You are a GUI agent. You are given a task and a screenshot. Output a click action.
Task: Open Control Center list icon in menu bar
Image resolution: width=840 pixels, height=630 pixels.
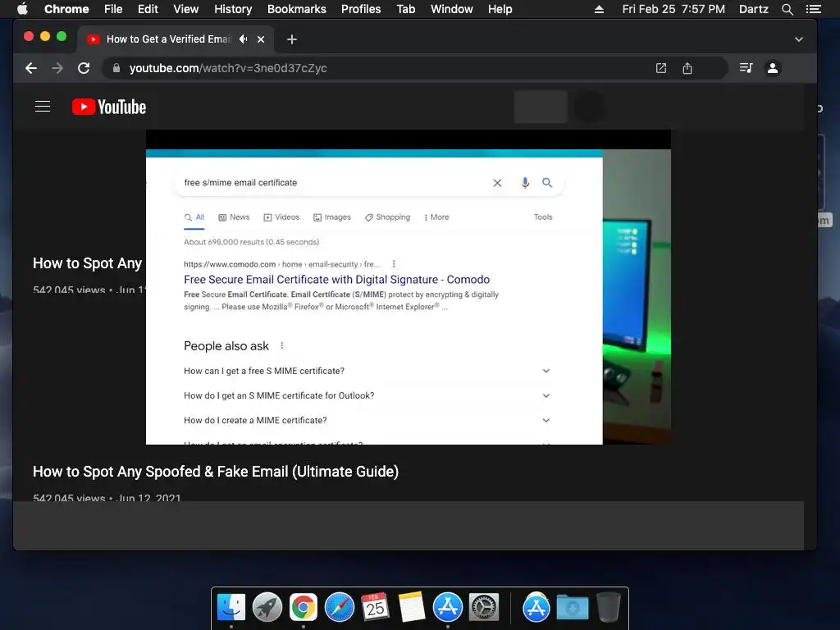tap(813, 9)
